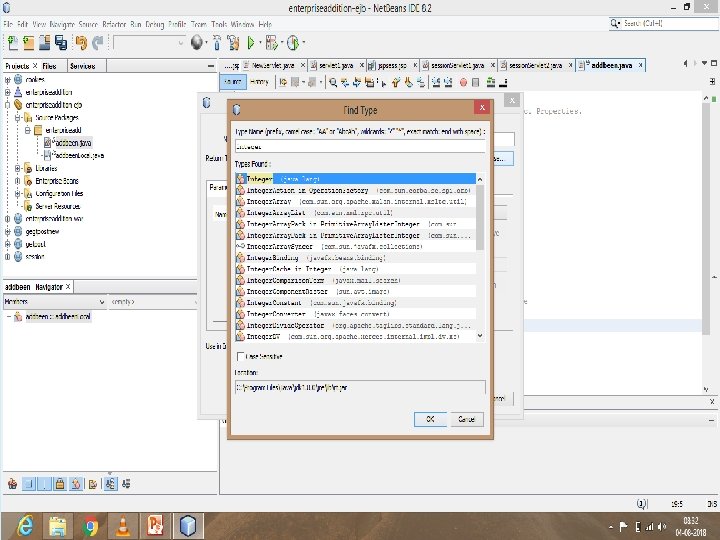This screenshot has width=720, height=540.
Task: Click the Stop Macro Recording editor icon
Action: [x=476, y=82]
